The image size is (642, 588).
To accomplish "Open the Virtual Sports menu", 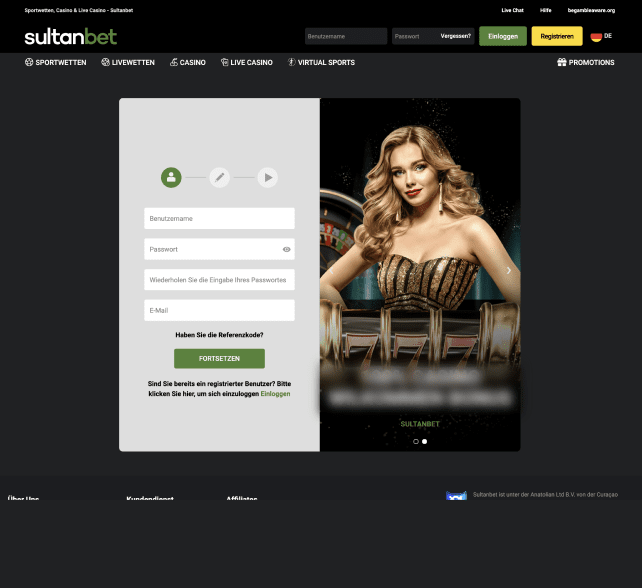I will [x=321, y=62].
